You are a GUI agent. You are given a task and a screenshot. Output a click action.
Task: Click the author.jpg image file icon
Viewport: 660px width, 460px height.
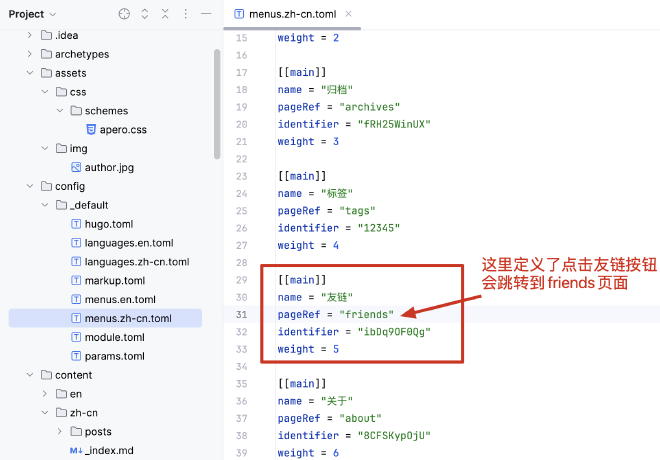[x=76, y=167]
